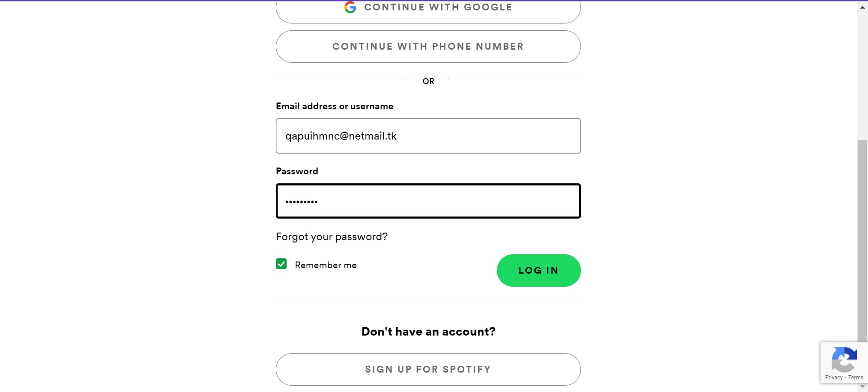Open the Privacy link near reCAPTCHA

coord(833,377)
